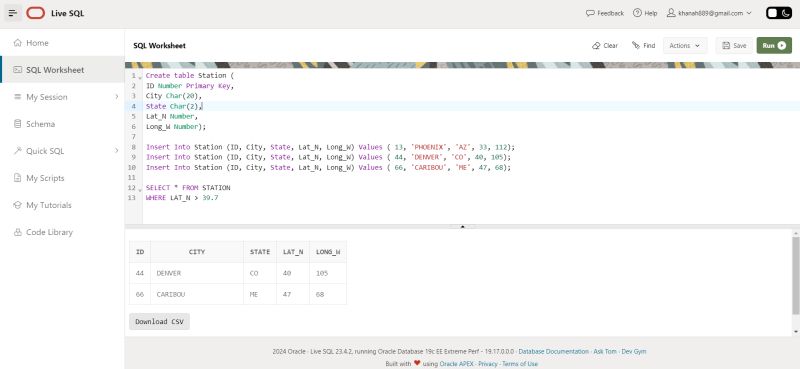Open Dev Gym link

[x=634, y=352]
